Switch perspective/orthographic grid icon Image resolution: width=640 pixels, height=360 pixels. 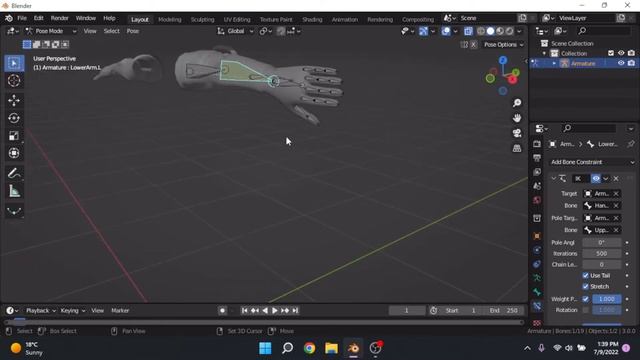[x=517, y=148]
